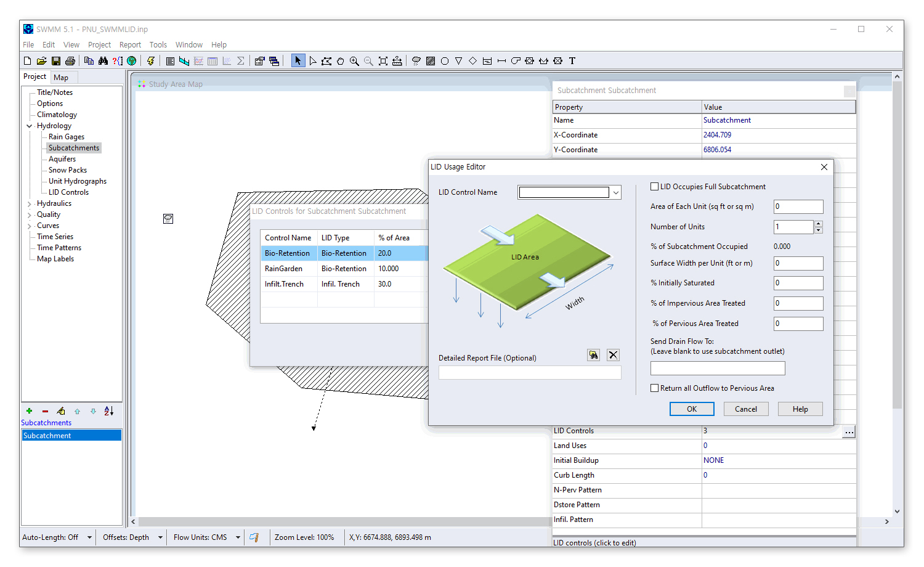Expand the Hydraulics tree node
This screenshot has width=924, height=567.
tap(29, 204)
